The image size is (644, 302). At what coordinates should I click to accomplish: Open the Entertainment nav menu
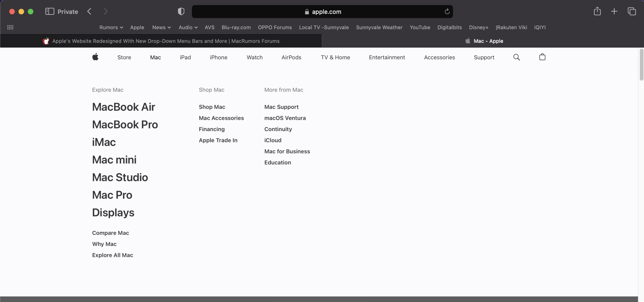(x=387, y=57)
